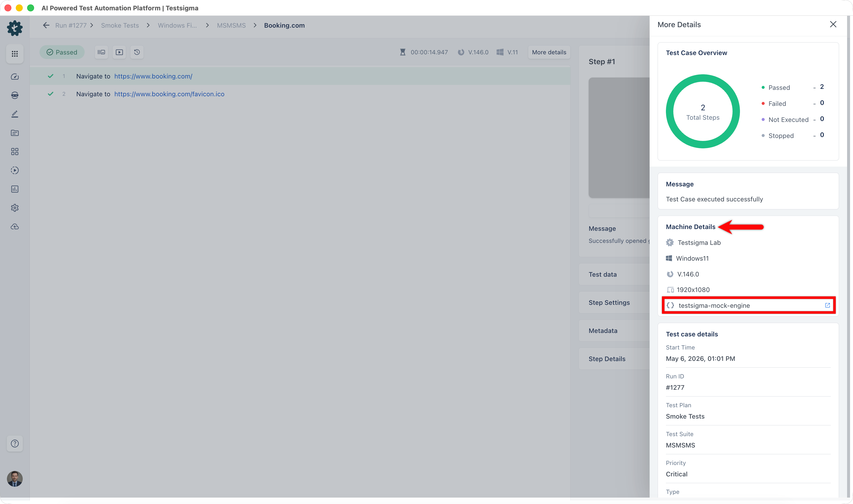Click the 1920x1080 resolution text
The height and width of the screenshot is (504, 853).
(x=693, y=290)
